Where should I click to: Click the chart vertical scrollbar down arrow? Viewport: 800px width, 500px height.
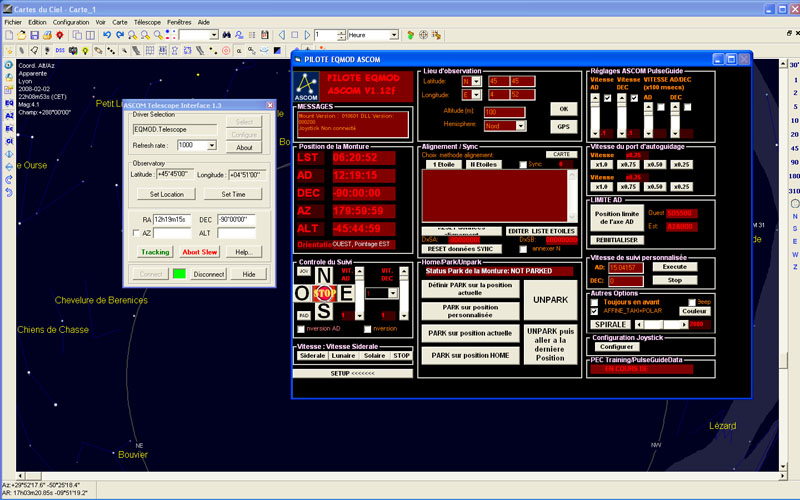(783, 466)
